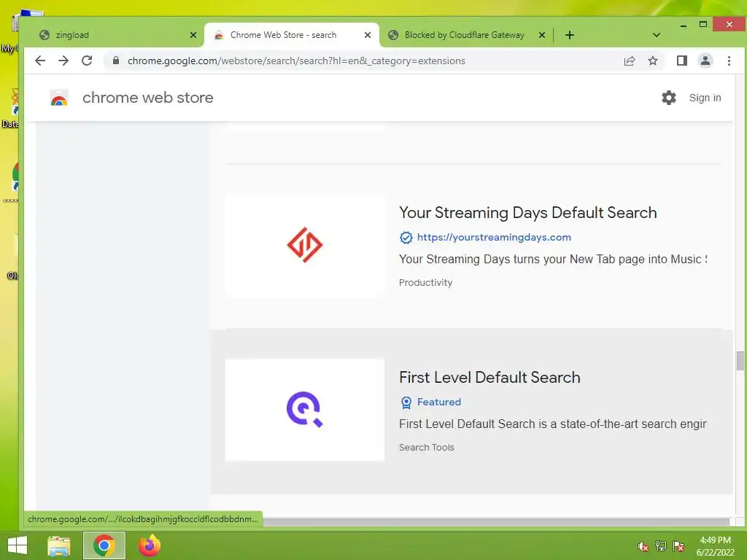This screenshot has width=747, height=560.
Task: Click the vertical scrollbar thumb
Action: coord(740,360)
